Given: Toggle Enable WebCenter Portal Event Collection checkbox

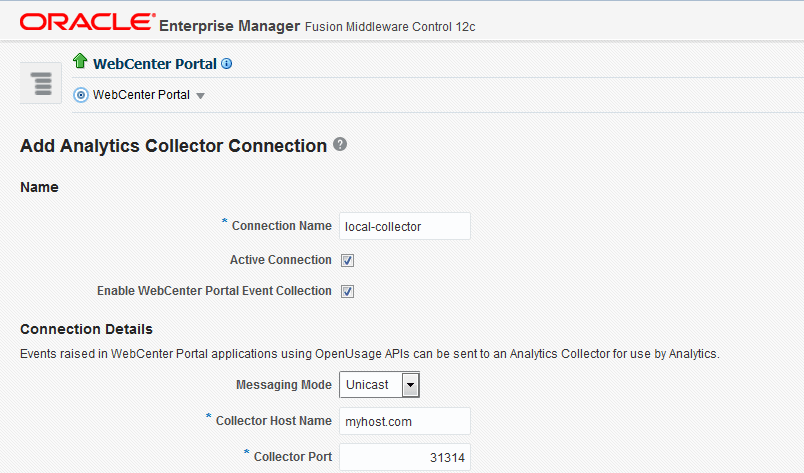Looking at the screenshot, I should (348, 291).
